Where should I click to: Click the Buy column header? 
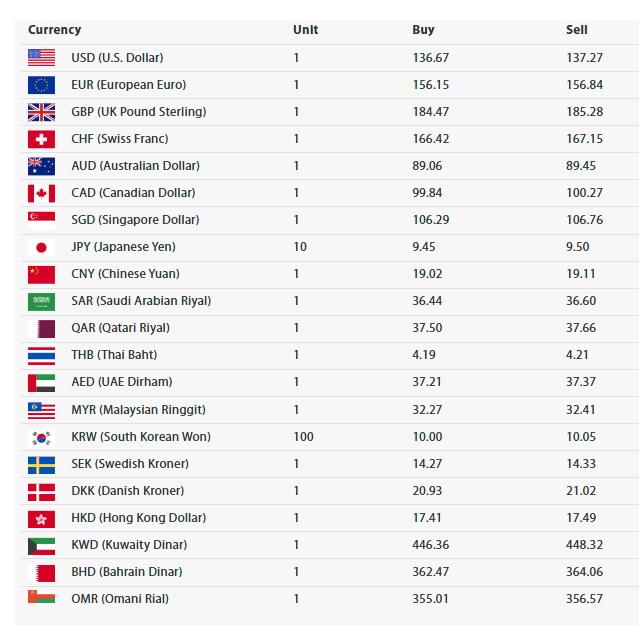pyautogui.click(x=423, y=30)
